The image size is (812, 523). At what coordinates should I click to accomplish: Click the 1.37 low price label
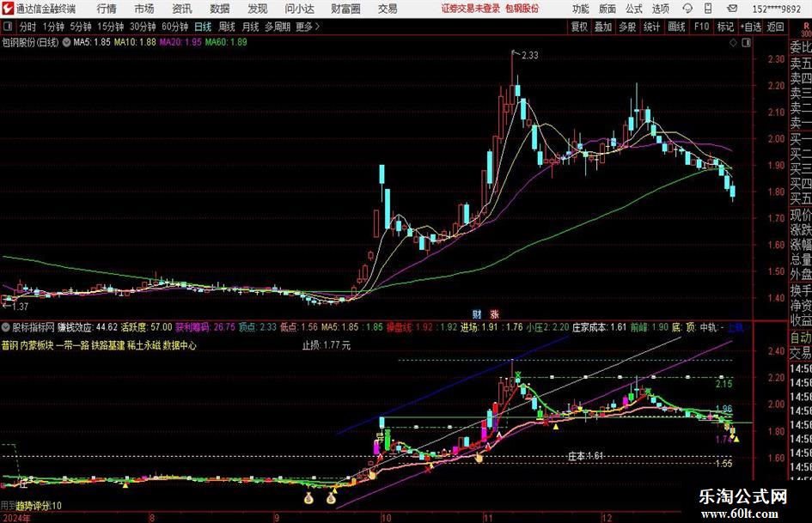[x=19, y=307]
